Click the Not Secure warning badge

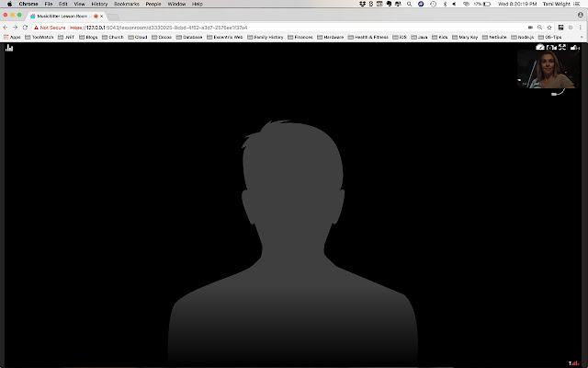(x=50, y=28)
